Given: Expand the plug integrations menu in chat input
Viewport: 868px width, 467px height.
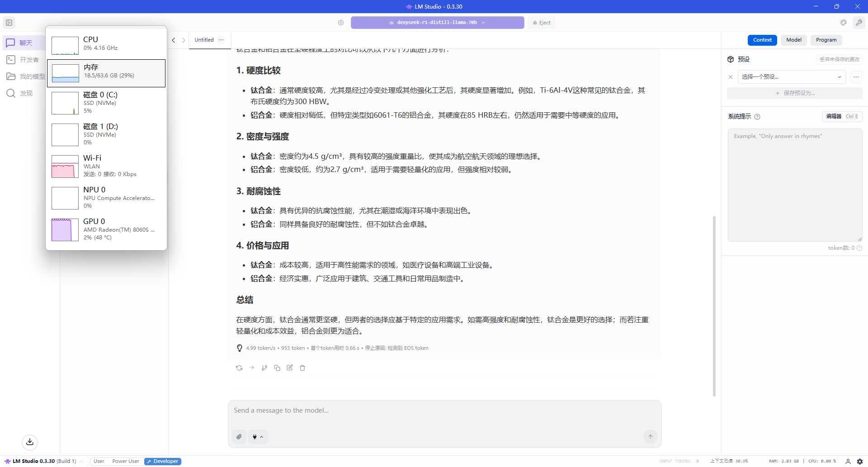Looking at the screenshot, I should click(x=258, y=437).
